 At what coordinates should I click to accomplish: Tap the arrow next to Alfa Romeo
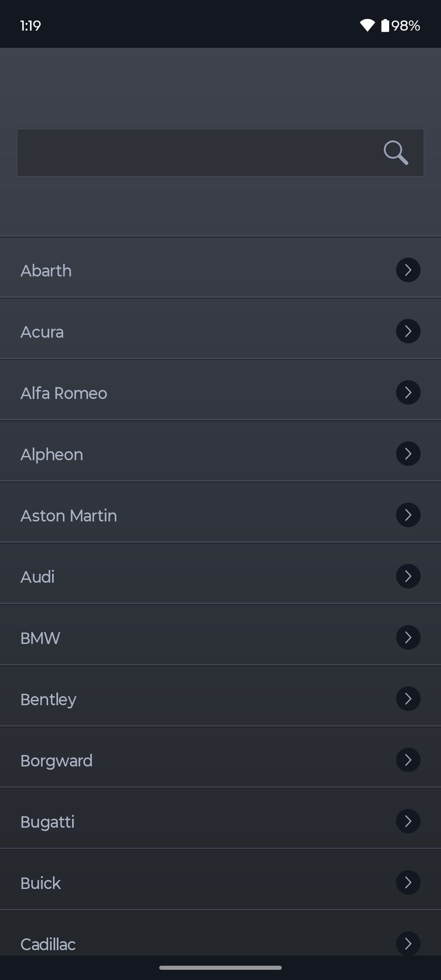click(408, 392)
